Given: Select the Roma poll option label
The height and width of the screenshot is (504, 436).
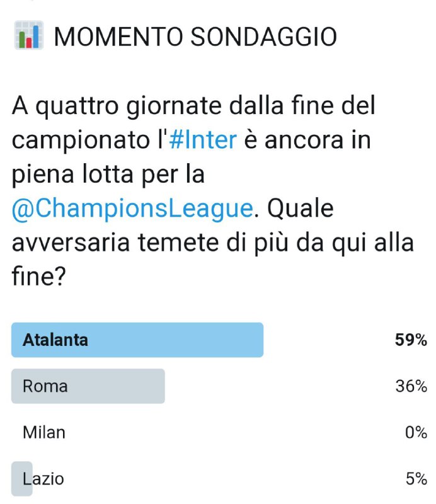Looking at the screenshot, I should (x=45, y=386).
